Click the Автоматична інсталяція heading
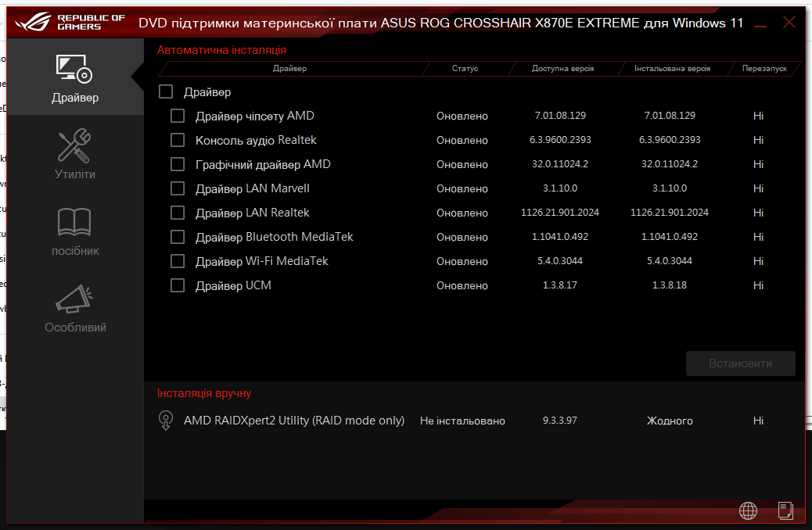The height and width of the screenshot is (530, 812). point(221,50)
